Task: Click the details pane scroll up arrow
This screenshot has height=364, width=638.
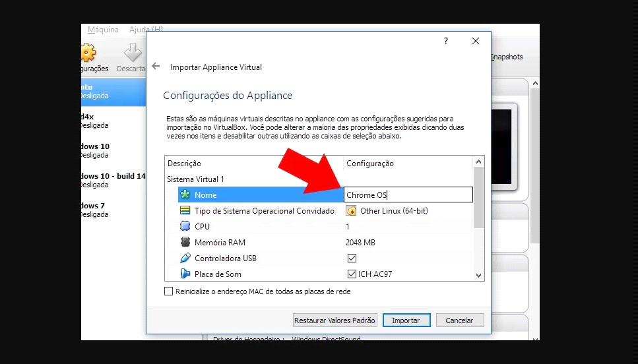Action: 535,83
